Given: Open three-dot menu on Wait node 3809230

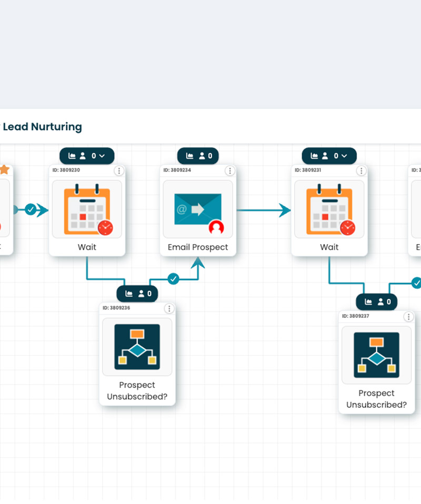Looking at the screenshot, I should pos(119,170).
